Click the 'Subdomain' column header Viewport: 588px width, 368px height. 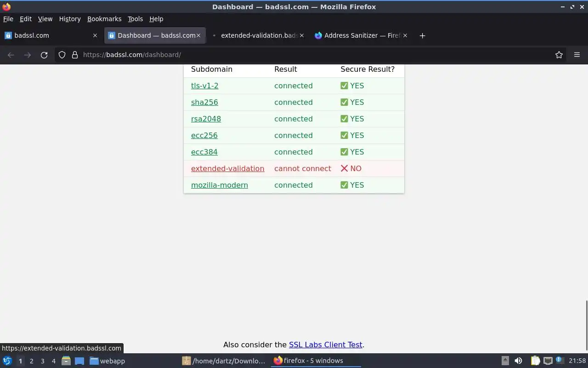(x=212, y=69)
